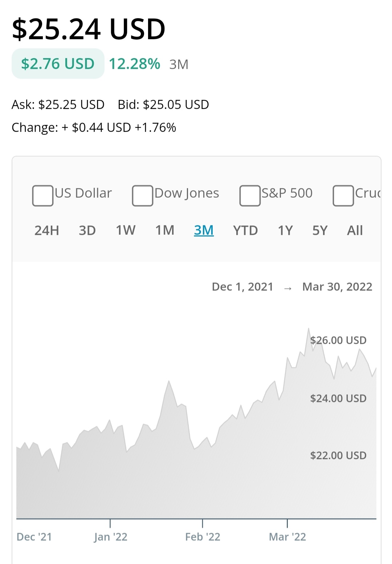Choose the 1W time range

[126, 230]
